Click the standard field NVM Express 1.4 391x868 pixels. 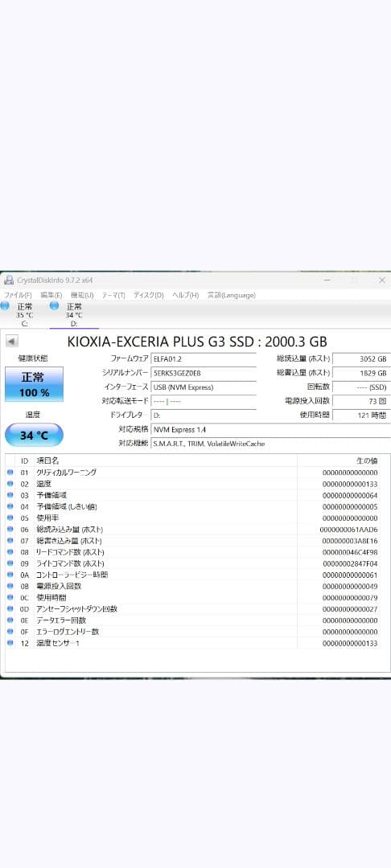pyautogui.click(x=270, y=429)
